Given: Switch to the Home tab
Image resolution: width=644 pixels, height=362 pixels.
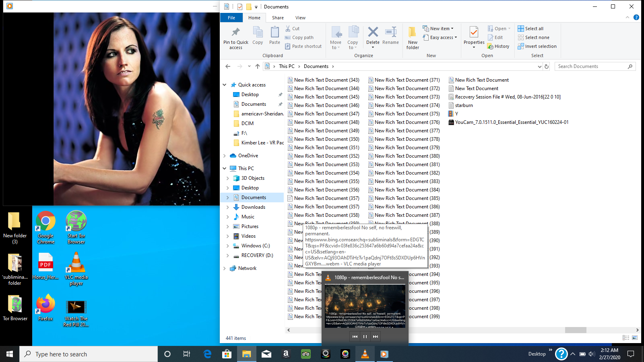Looking at the screenshot, I should (x=254, y=18).
